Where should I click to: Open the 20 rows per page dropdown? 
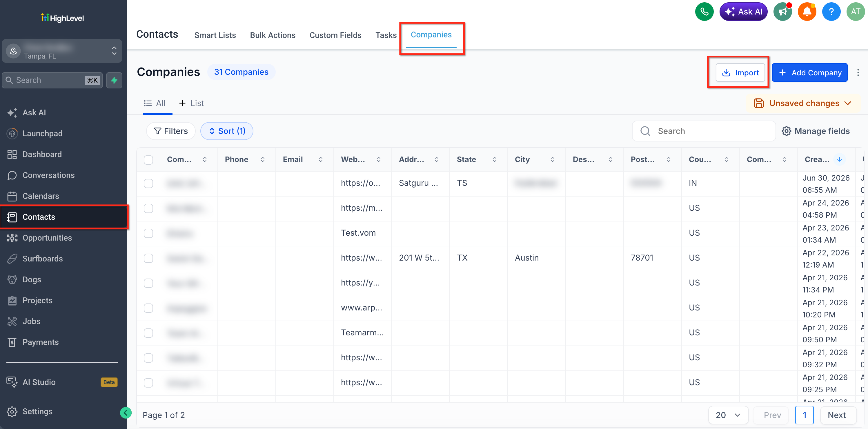click(728, 415)
